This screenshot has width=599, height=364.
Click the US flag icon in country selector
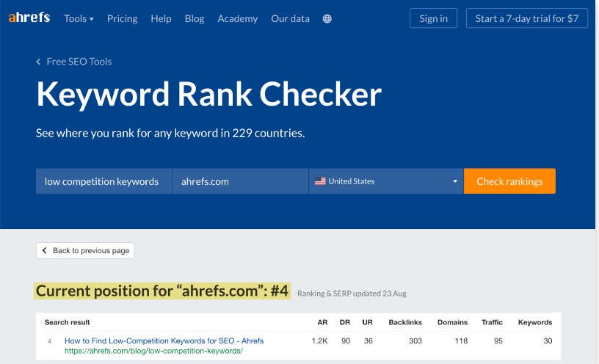[320, 181]
